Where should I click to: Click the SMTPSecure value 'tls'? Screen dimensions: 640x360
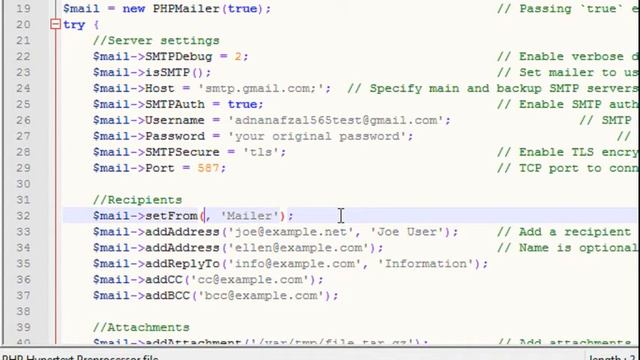261,152
